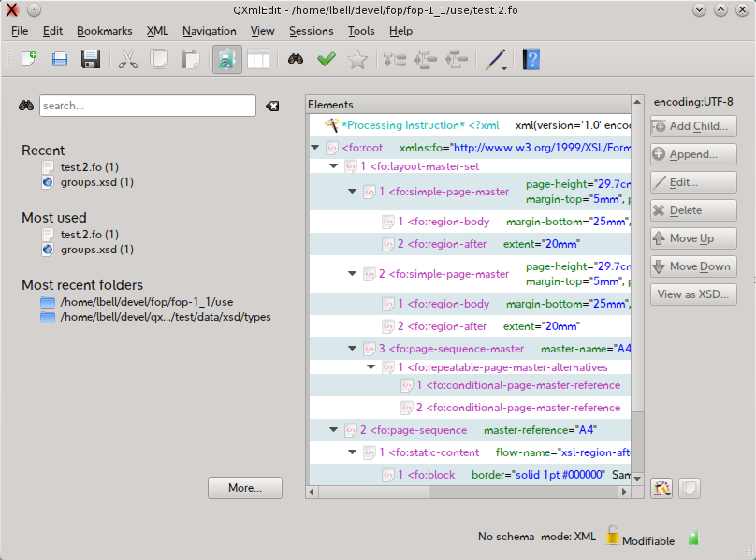Image resolution: width=756 pixels, height=560 pixels.
Task: Click binoculars icon beside search box
Action: pyautogui.click(x=26, y=106)
